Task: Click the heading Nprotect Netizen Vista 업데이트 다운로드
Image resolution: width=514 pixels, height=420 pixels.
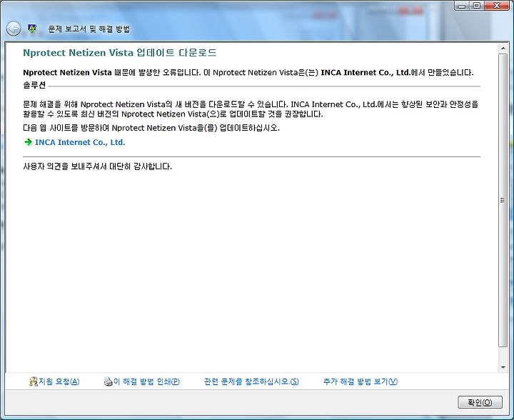Action: click(x=120, y=52)
